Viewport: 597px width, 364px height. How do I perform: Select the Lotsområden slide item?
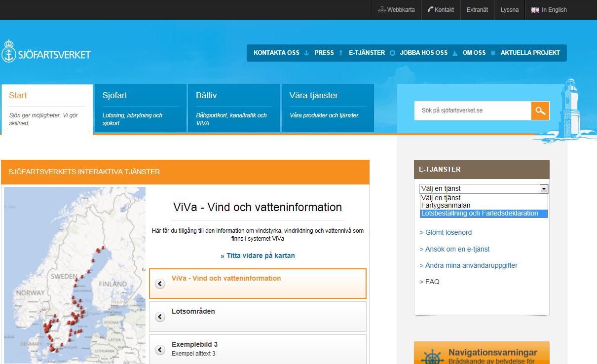258,317
